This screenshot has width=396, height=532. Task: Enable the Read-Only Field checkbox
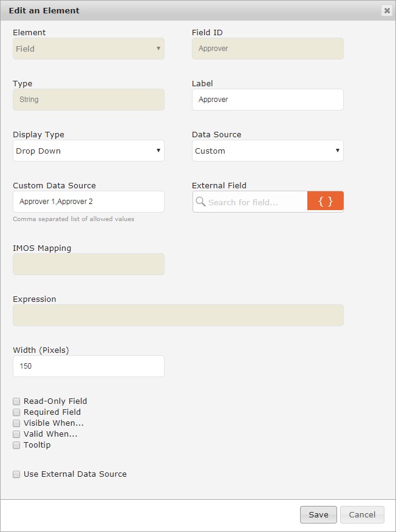tap(16, 401)
